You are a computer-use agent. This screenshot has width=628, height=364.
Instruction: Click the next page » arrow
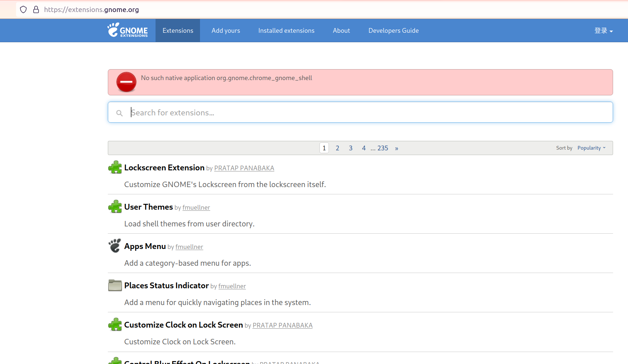point(397,148)
